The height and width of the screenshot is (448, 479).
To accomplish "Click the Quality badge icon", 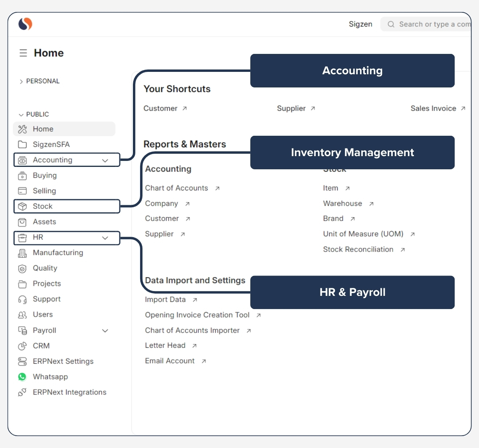I will coord(22,268).
